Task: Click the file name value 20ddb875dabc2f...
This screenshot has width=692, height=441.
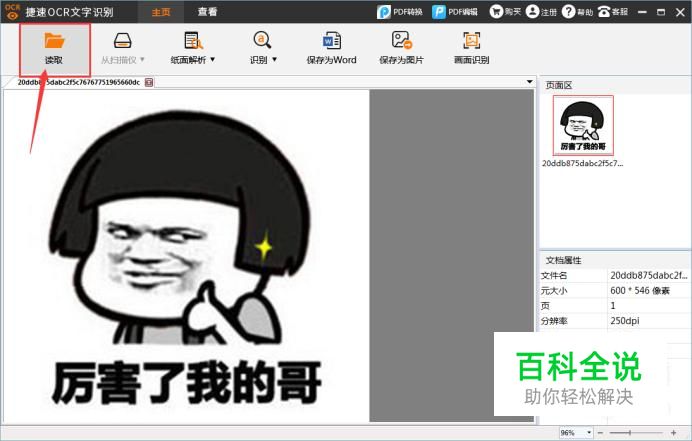Action: (x=649, y=275)
